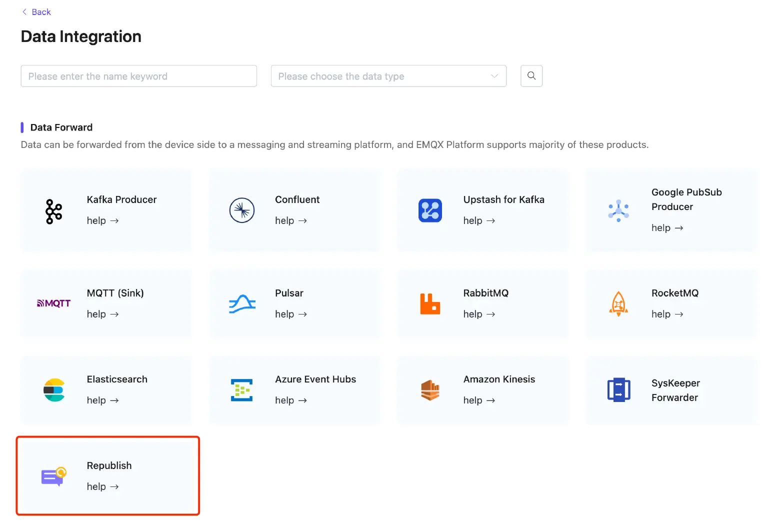Click the MQTT Sink logo
768x532 pixels.
pos(54,303)
